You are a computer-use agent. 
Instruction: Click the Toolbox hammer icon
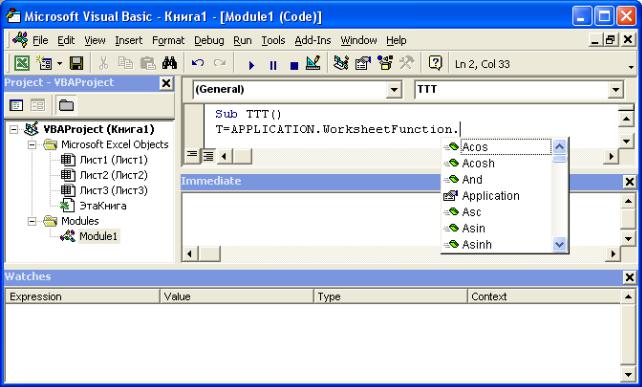(x=407, y=63)
